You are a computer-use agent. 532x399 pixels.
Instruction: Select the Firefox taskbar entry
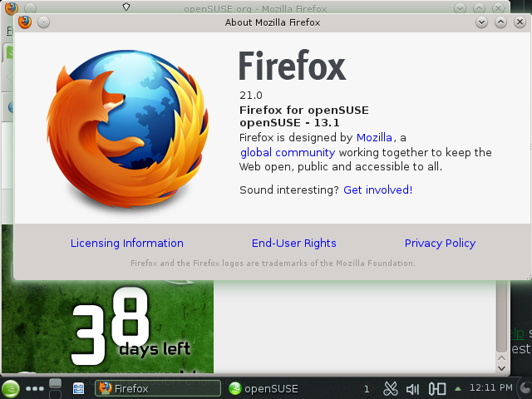point(158,388)
